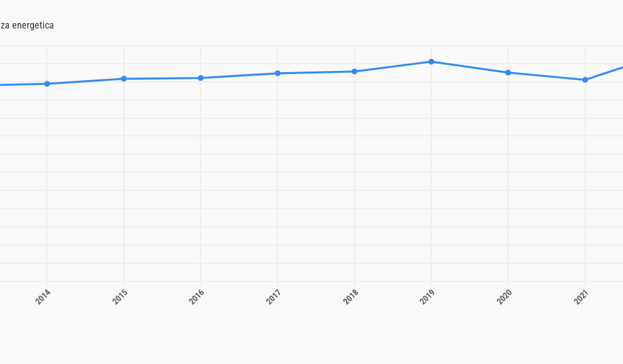The height and width of the screenshot is (364, 623).
Task: Click the 2018 data point on the line
Action: [x=355, y=72]
